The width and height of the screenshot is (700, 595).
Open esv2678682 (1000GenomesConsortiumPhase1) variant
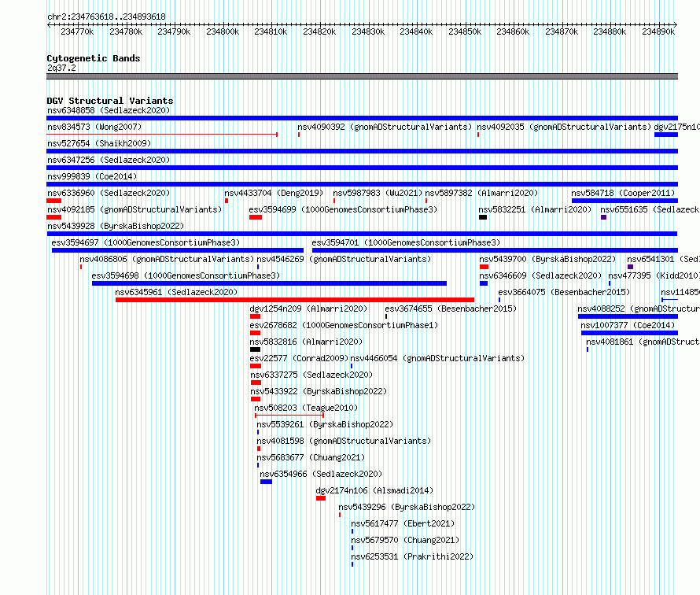[344, 325]
